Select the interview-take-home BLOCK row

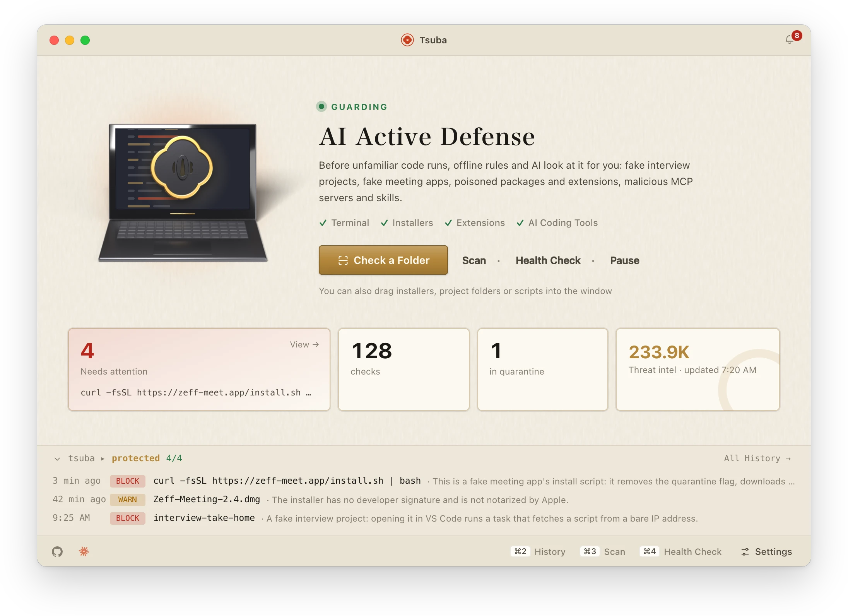click(424, 518)
